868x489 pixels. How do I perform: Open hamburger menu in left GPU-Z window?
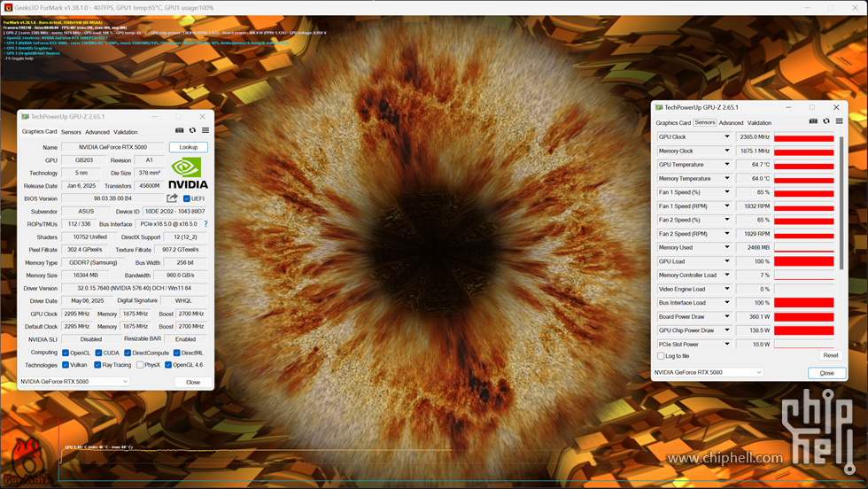click(205, 130)
